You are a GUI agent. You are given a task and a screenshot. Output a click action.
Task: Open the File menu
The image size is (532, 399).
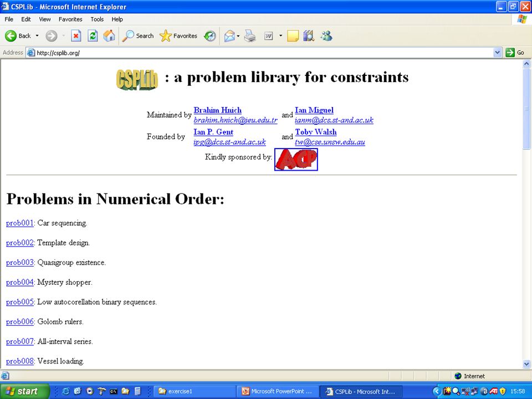(9, 19)
